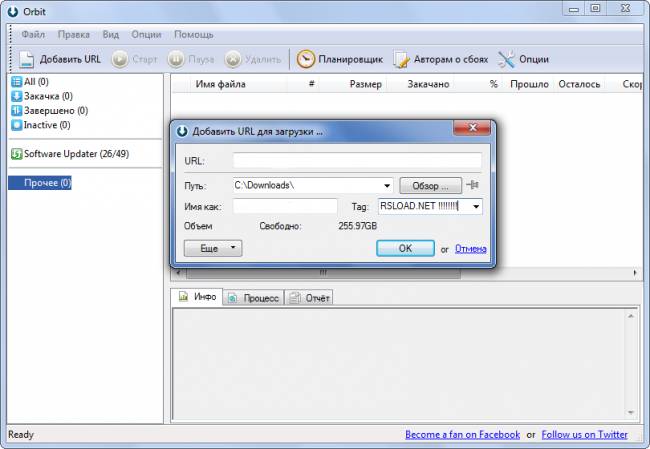Click info panel scrollbar down arrow
The image size is (650, 449).
[x=631, y=413]
